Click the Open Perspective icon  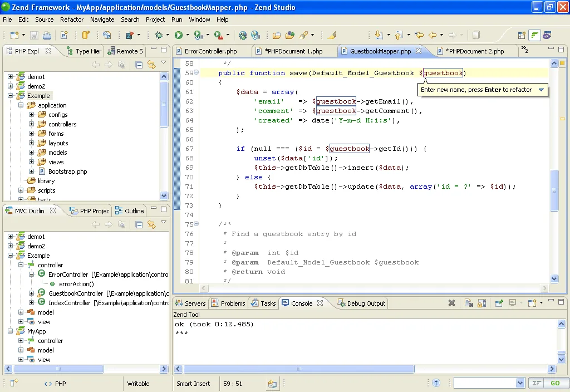[522, 35]
